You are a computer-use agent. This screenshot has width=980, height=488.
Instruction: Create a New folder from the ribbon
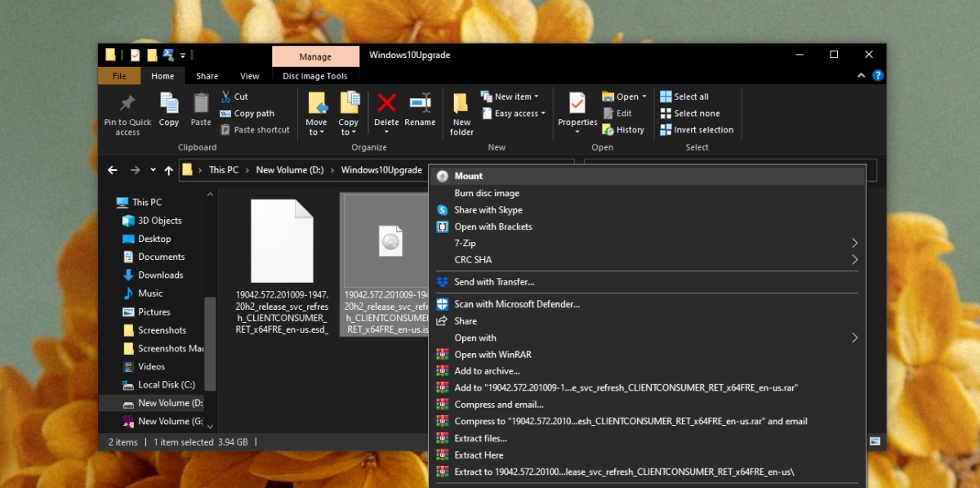pos(461,113)
